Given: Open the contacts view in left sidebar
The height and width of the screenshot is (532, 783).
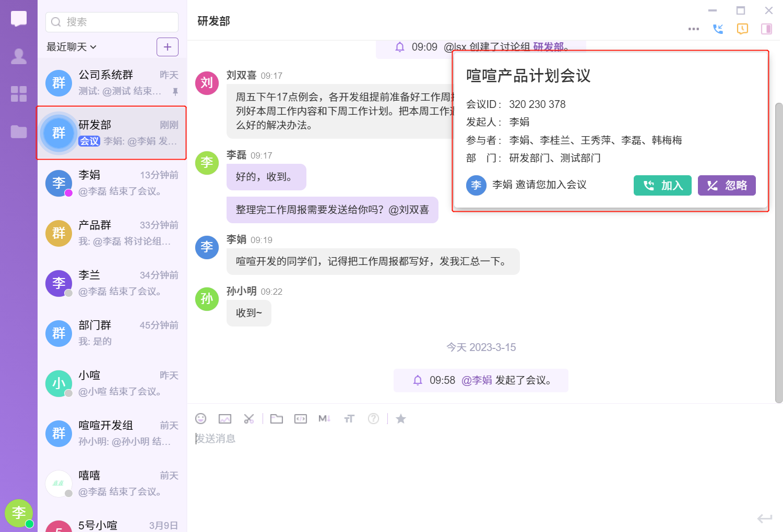Looking at the screenshot, I should tap(19, 56).
